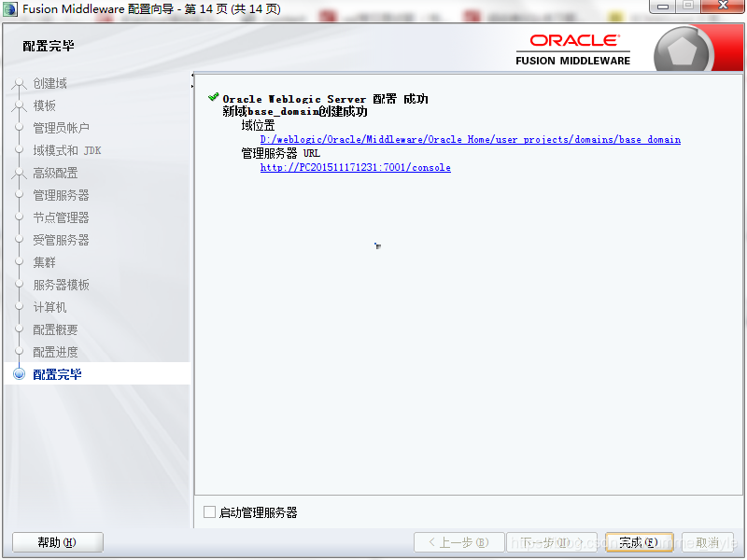
Task: Click the blue current-step bullet beside 配置完毕
Action: (19, 374)
